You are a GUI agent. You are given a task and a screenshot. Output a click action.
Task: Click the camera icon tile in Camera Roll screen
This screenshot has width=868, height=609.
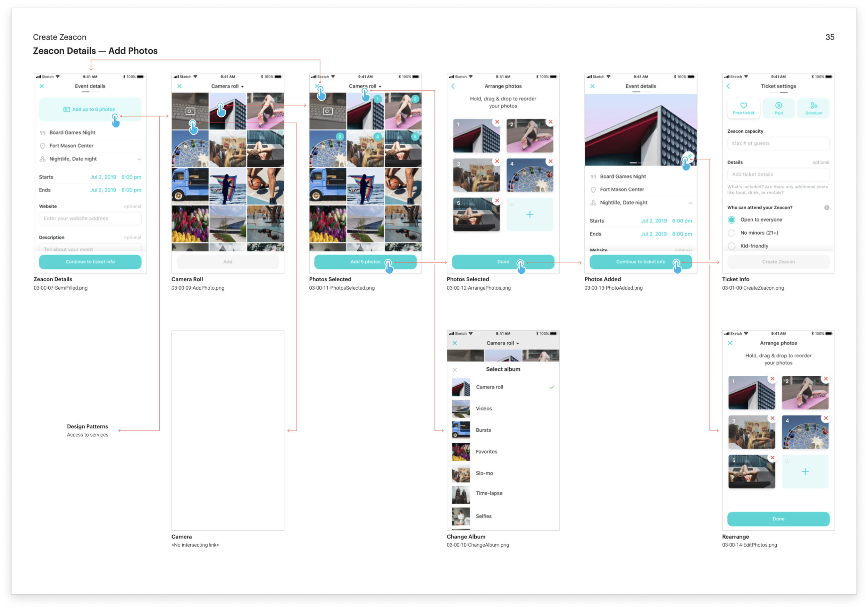click(190, 111)
